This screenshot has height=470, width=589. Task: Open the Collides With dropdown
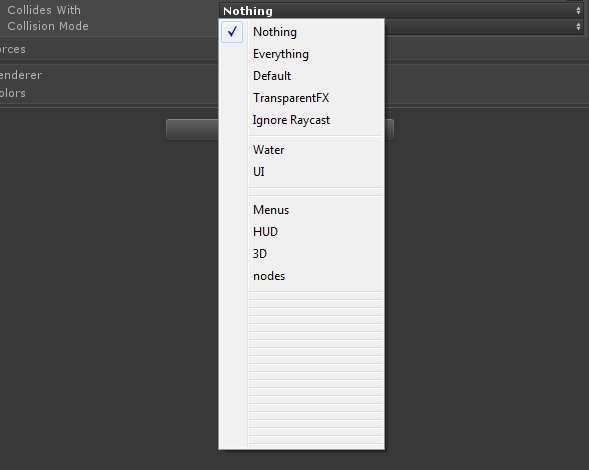click(x=401, y=11)
